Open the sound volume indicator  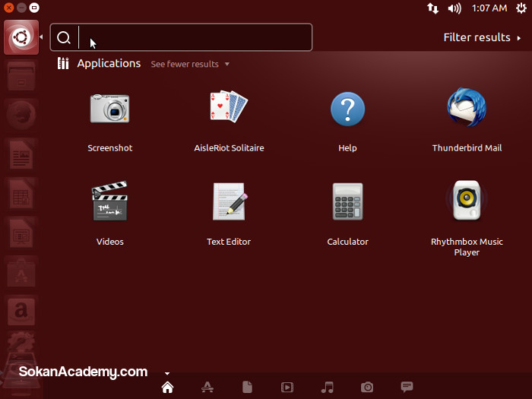point(454,8)
